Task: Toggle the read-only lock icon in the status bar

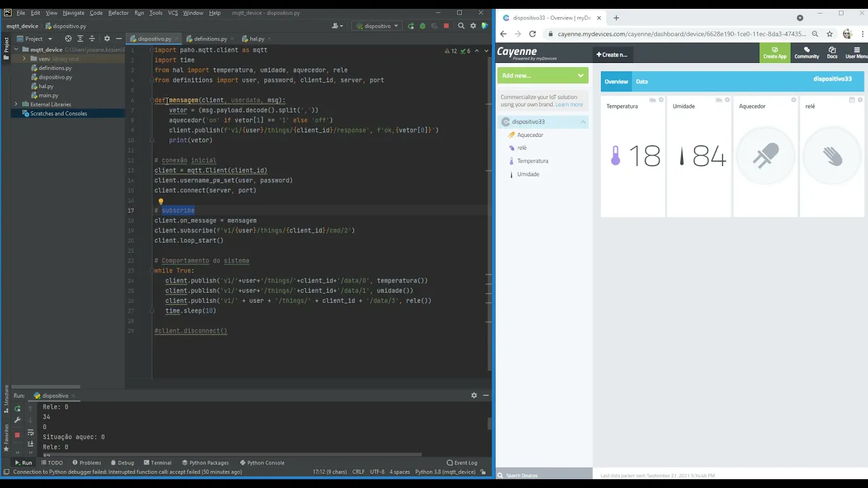Action: (x=482, y=472)
